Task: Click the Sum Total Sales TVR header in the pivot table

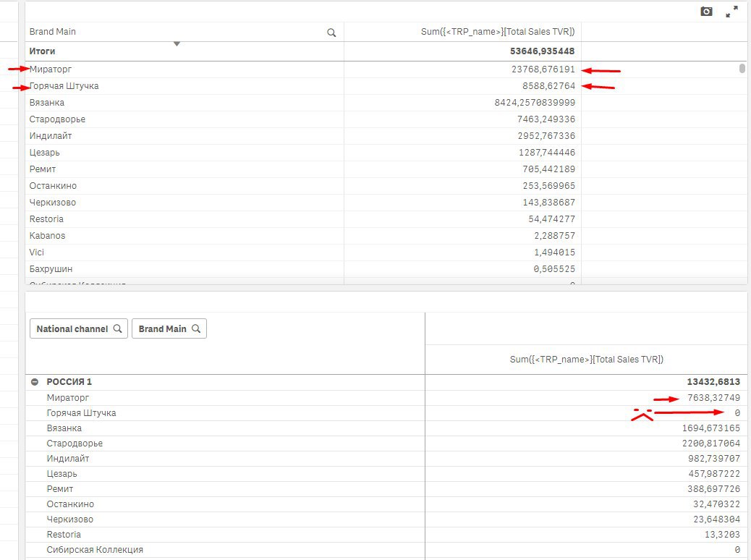Action: tap(586, 360)
